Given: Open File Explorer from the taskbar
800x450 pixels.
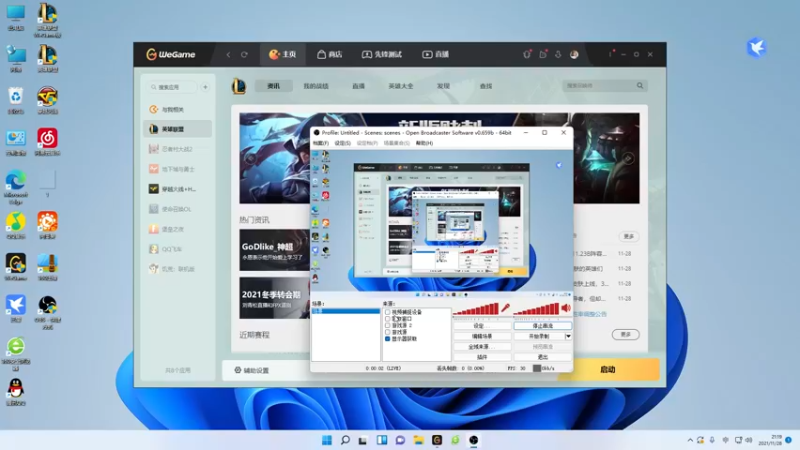Looking at the screenshot, I should point(419,440).
